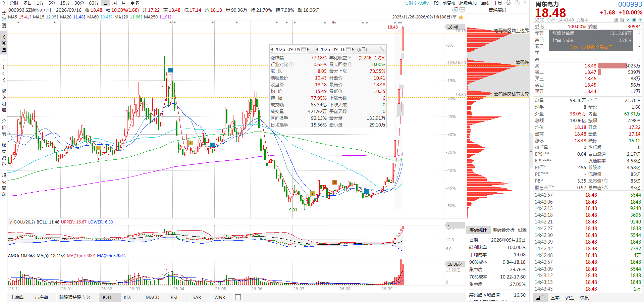This screenshot has height=302, width=644.
Task: Click the add indicator plus icon
Action: point(238,297)
